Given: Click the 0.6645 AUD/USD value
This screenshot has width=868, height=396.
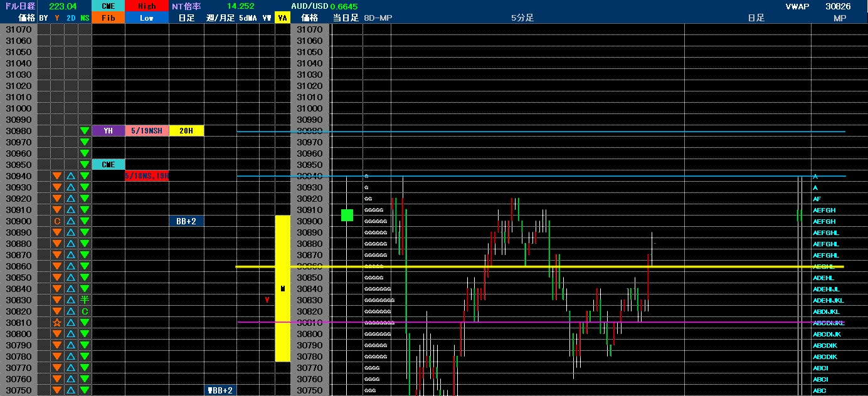Looking at the screenshot, I should 344,6.
